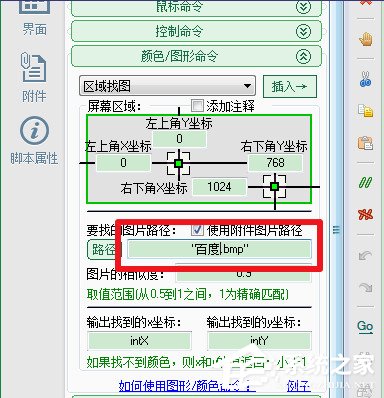Image resolution: width=384 pixels, height=398 pixels.
Task: Open the 例子 example link
Action: point(299,386)
